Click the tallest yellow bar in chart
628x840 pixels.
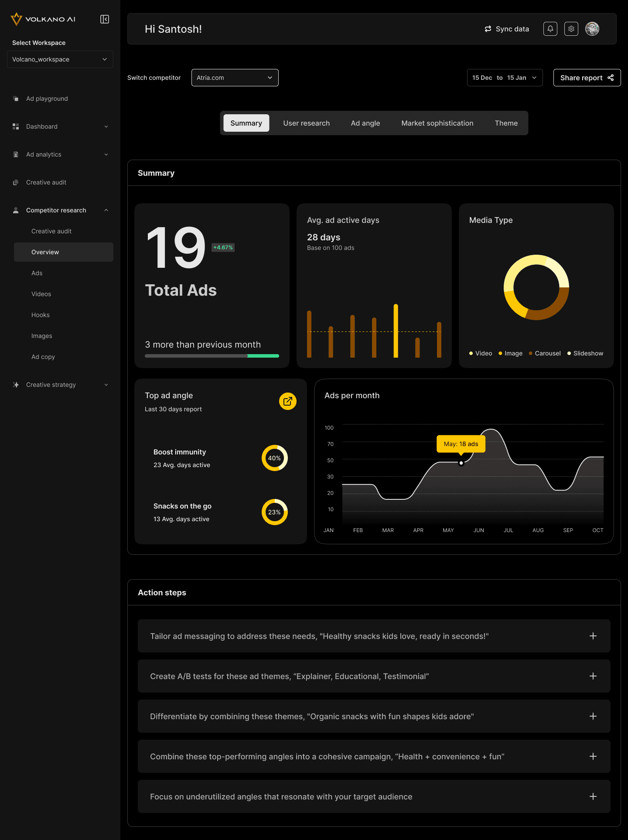[x=396, y=331]
